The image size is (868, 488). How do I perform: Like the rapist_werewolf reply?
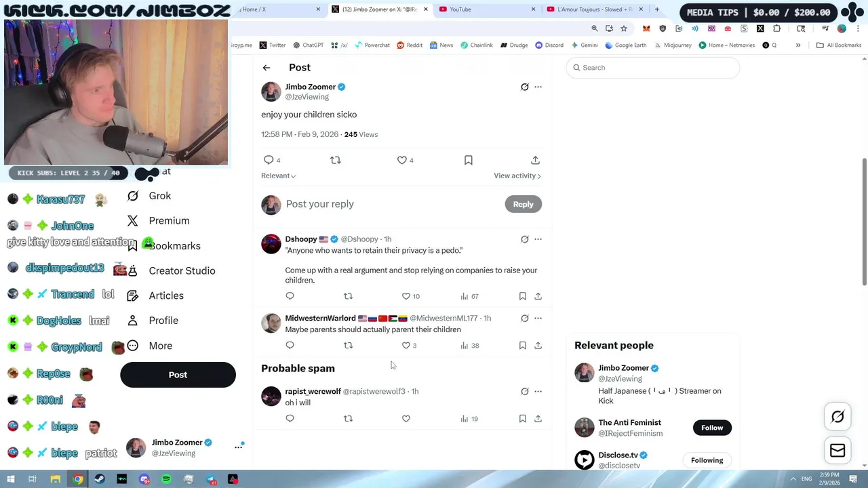(406, 419)
